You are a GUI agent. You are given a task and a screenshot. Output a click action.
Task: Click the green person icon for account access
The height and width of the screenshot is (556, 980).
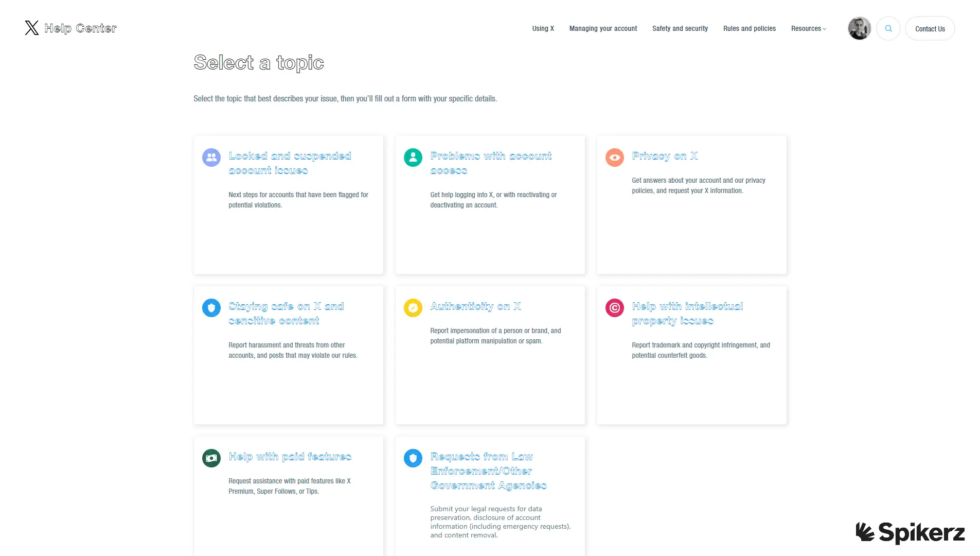[413, 158]
